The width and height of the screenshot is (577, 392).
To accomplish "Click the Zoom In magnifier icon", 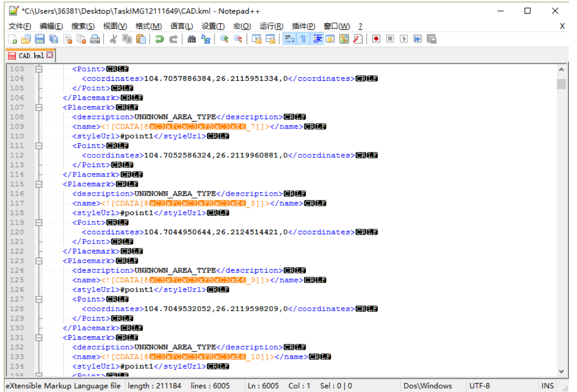I will click(224, 39).
